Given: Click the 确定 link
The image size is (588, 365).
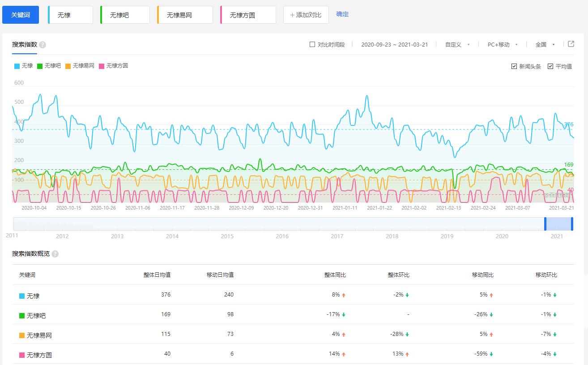Looking at the screenshot, I should tap(342, 14).
